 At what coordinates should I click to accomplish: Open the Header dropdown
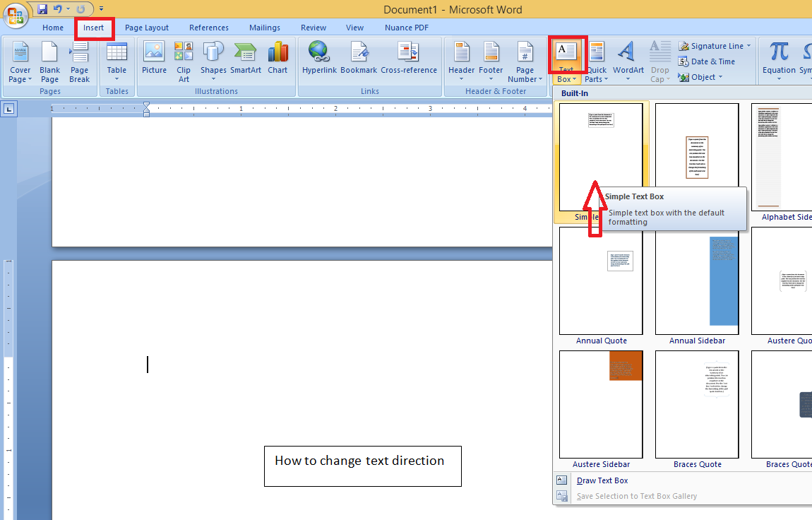(461, 61)
